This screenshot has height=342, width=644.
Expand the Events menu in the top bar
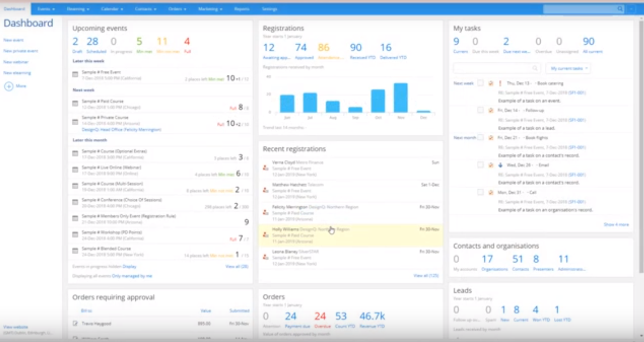tap(46, 9)
